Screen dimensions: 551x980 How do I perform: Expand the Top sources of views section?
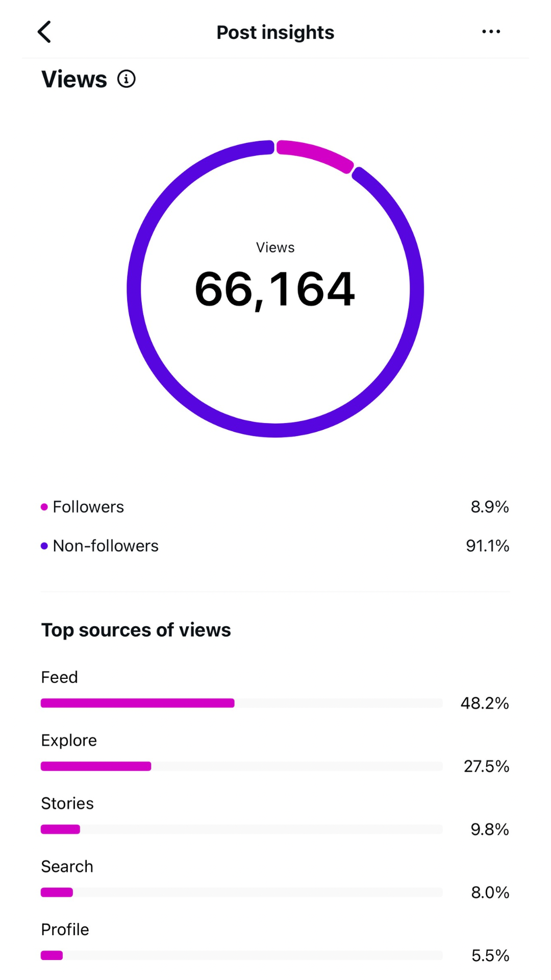(x=136, y=630)
